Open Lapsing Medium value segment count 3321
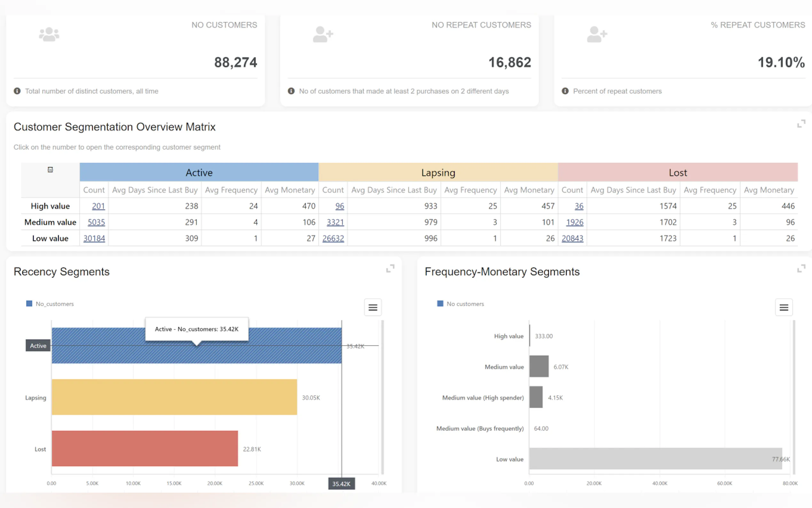Viewport: 812px width, 508px height. pyautogui.click(x=335, y=222)
